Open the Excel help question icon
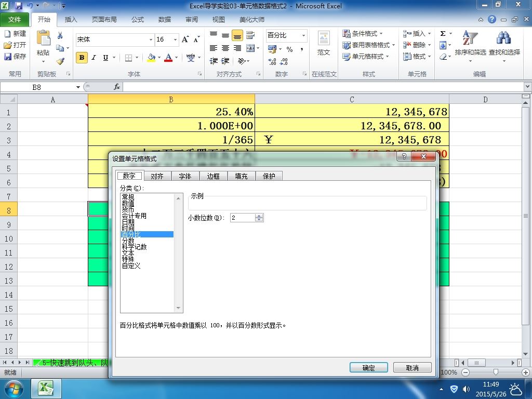This screenshot has height=399, width=532. 492,19
